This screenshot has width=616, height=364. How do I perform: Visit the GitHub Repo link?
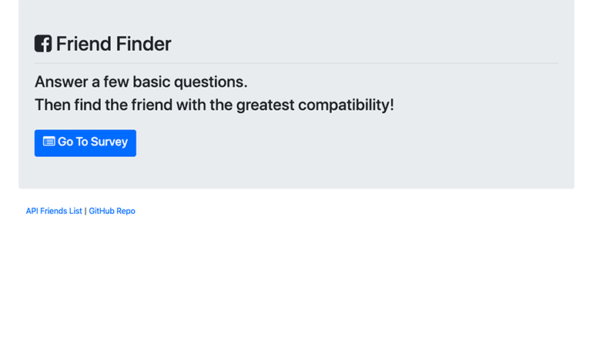point(112,211)
